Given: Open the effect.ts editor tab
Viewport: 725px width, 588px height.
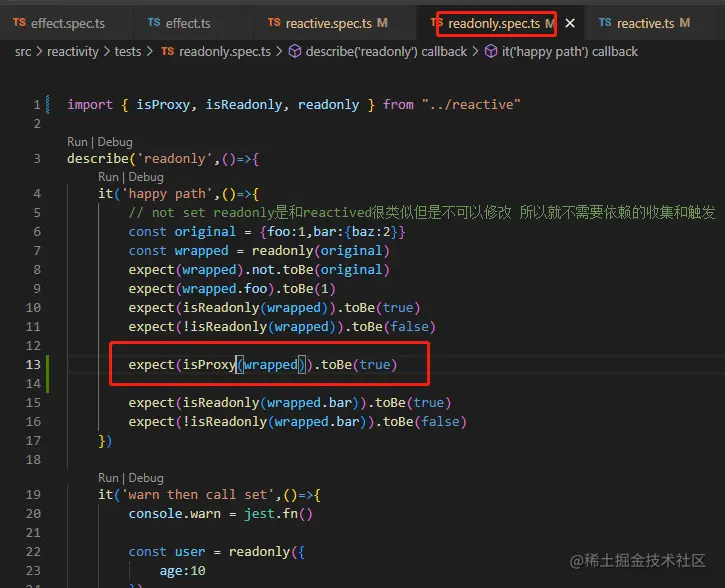Looking at the screenshot, I should pos(180,23).
